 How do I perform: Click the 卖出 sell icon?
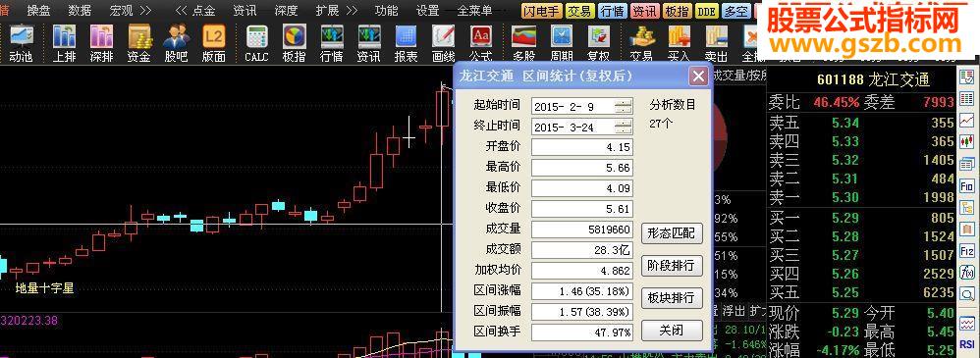[716, 44]
